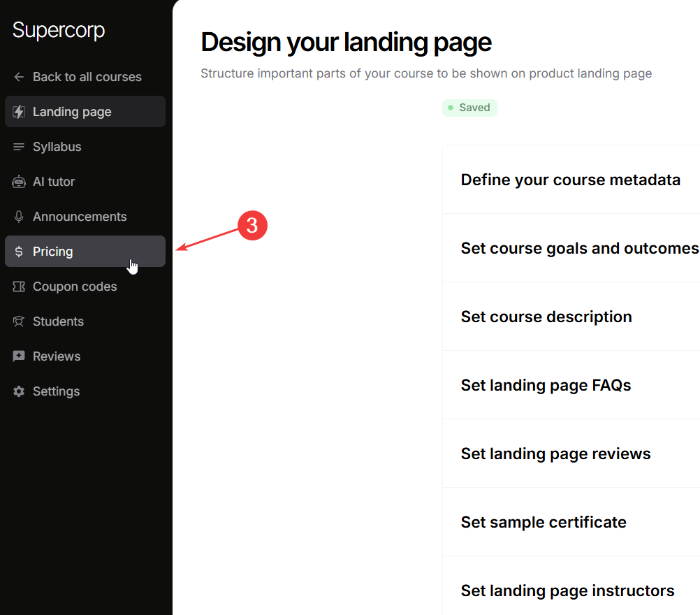Image resolution: width=700 pixels, height=615 pixels.
Task: Expand Define your course metadata section
Action: [570, 180]
